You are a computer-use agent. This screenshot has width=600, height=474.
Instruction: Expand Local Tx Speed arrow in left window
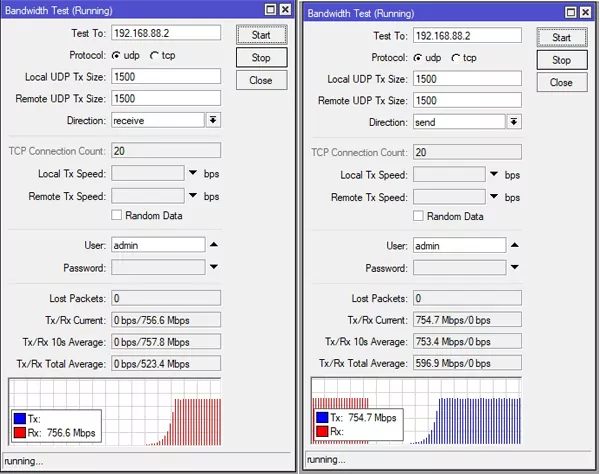193,173
